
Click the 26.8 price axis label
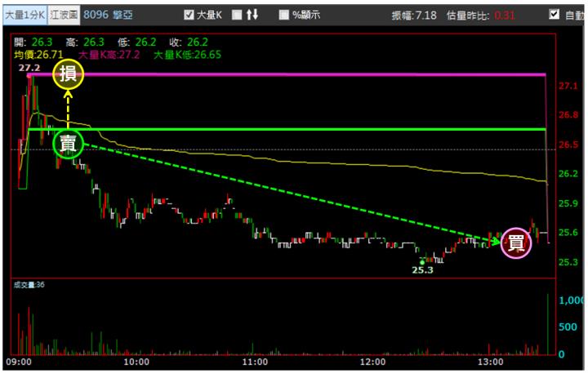568,115
